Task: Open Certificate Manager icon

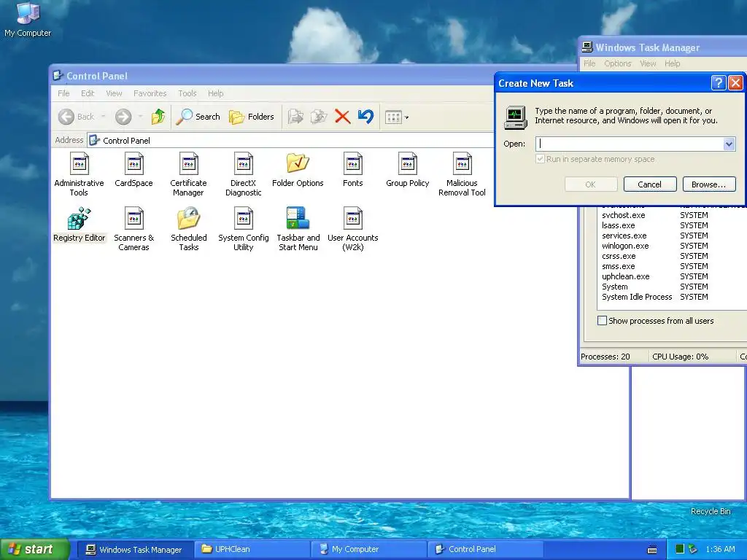Action: 188,174
